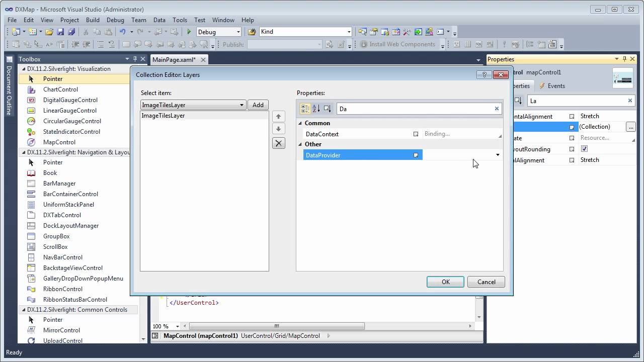Open the Debug menu

[x=115, y=20]
